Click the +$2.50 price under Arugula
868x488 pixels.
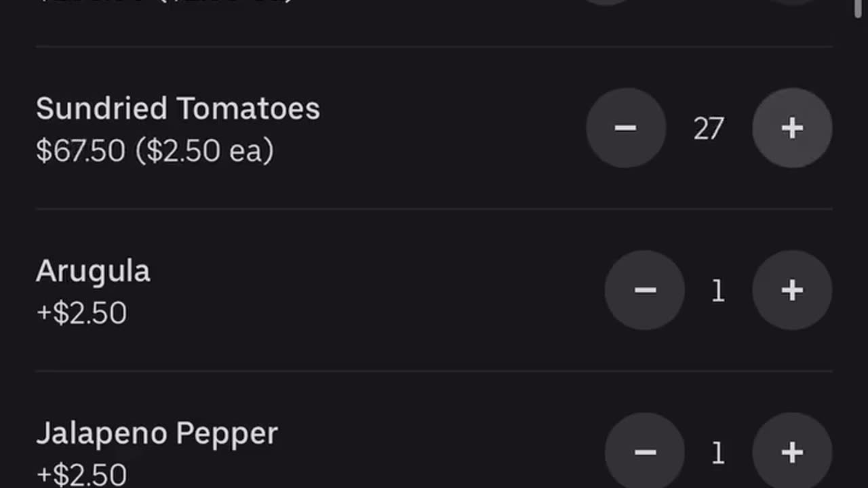pyautogui.click(x=81, y=313)
